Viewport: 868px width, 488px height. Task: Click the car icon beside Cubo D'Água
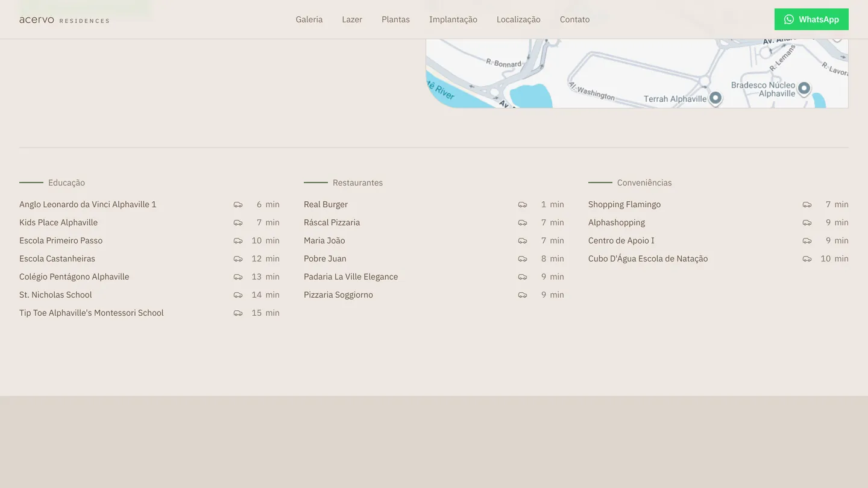pyautogui.click(x=807, y=259)
